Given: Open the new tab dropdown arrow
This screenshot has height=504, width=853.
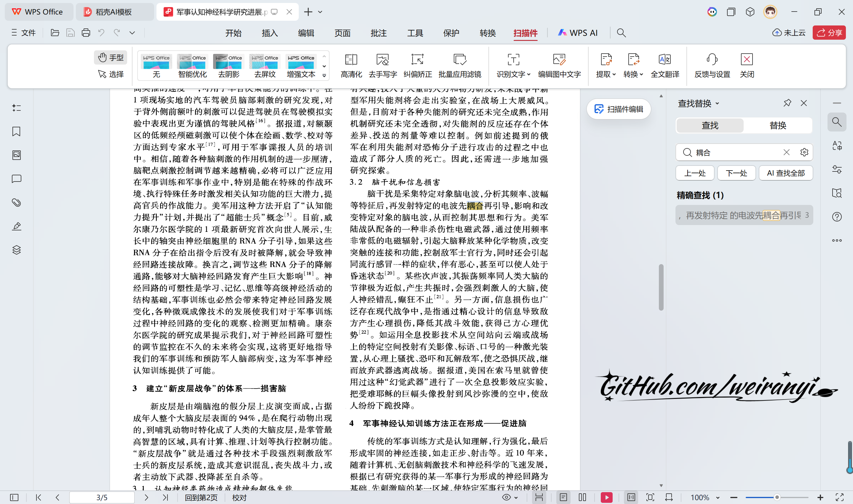Looking at the screenshot, I should point(320,12).
